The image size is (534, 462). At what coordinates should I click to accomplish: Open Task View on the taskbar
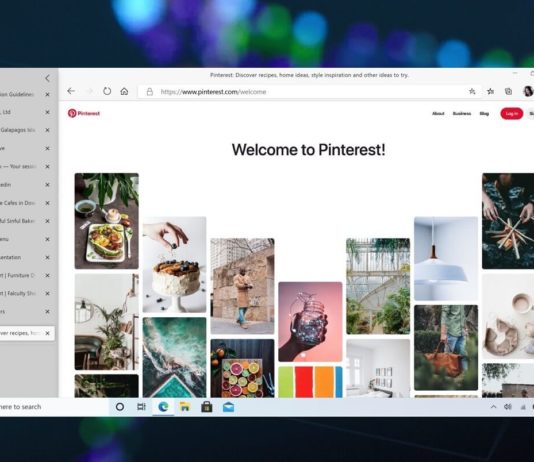click(141, 407)
